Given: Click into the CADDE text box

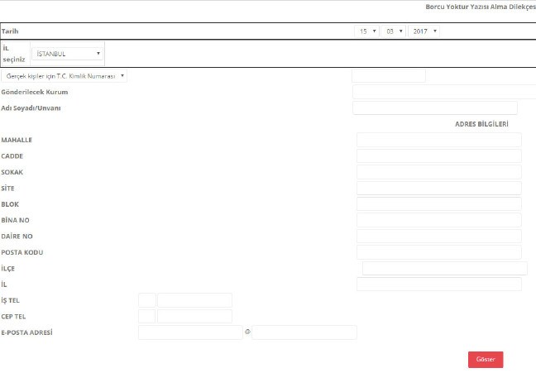Looking at the screenshot, I should coord(438,155).
